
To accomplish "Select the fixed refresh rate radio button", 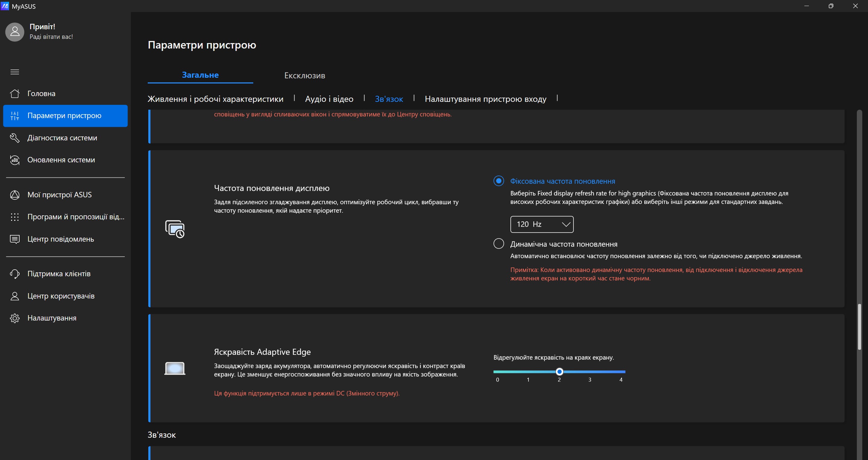I will [499, 181].
